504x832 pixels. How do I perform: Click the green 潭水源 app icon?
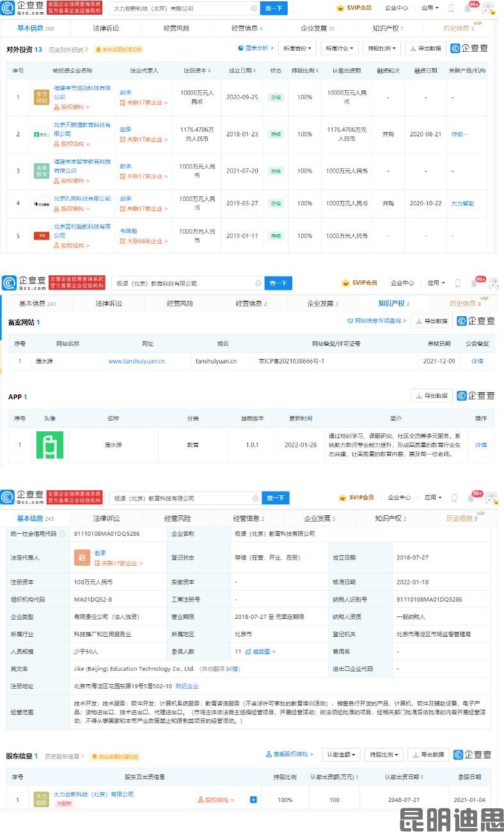pyautogui.click(x=49, y=445)
